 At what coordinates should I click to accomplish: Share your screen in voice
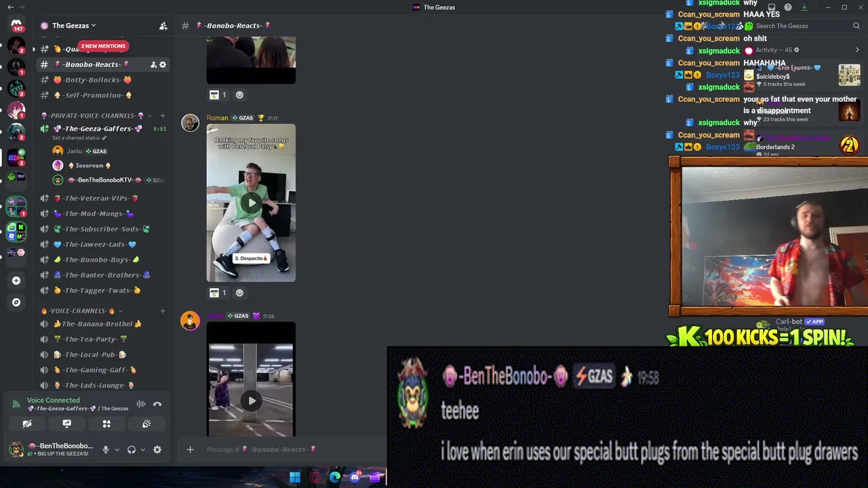pos(66,424)
